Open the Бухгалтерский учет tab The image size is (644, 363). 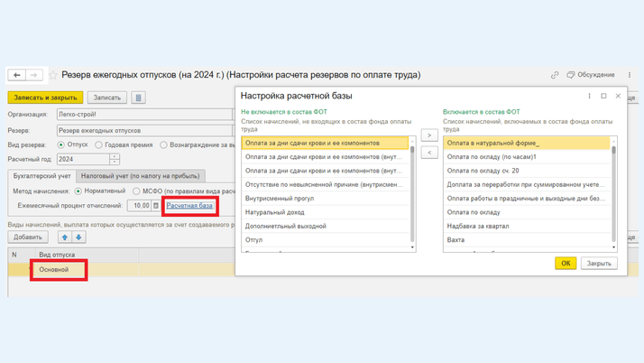[41, 176]
